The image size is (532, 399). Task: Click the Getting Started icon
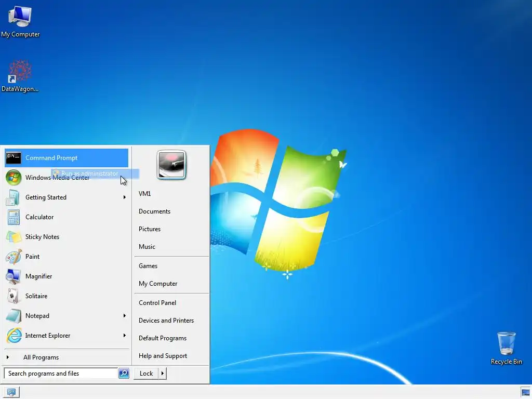tap(13, 197)
